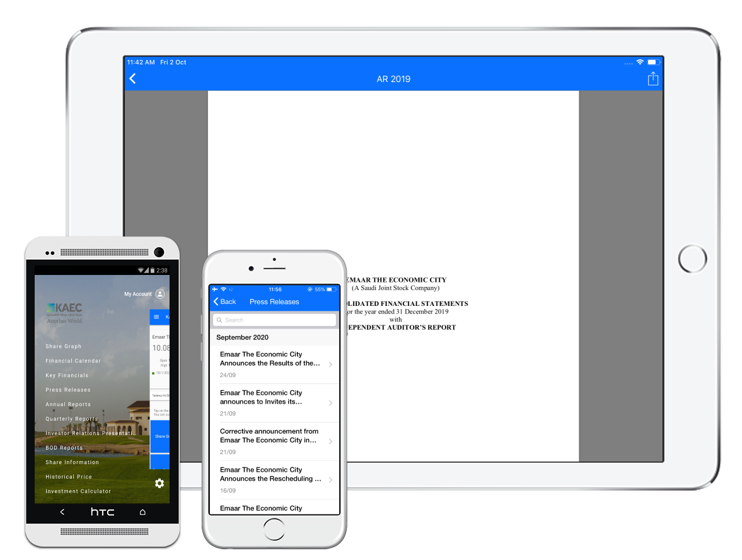
Task: Tap '(A Saudi Joint Stock Company)' in the iPad document
Action: pyautogui.click(x=396, y=288)
